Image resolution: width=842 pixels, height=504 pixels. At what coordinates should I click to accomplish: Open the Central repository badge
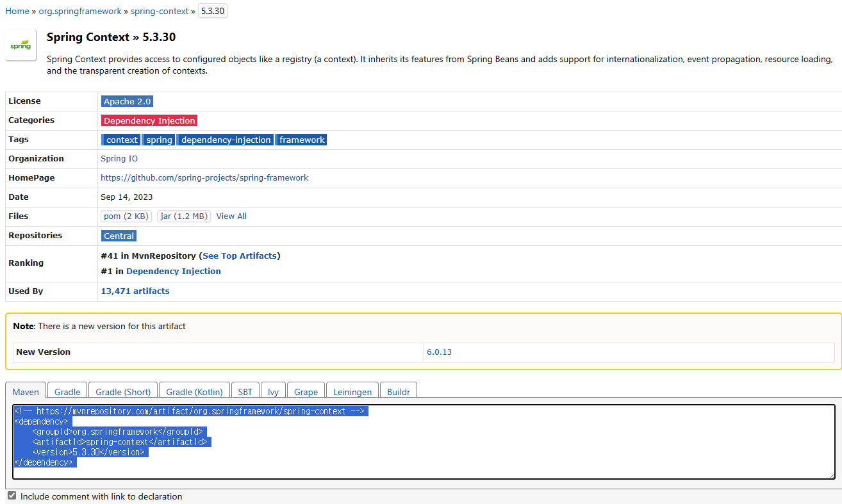tap(119, 236)
